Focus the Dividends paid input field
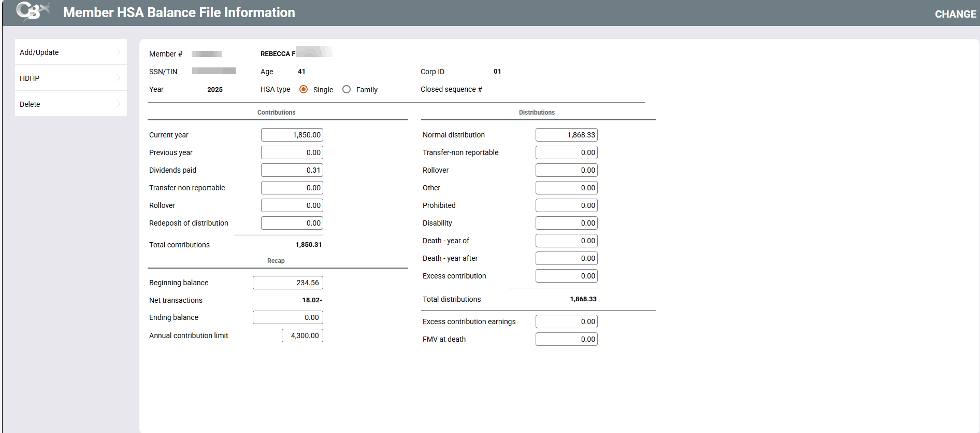The width and height of the screenshot is (980, 433). coord(292,170)
